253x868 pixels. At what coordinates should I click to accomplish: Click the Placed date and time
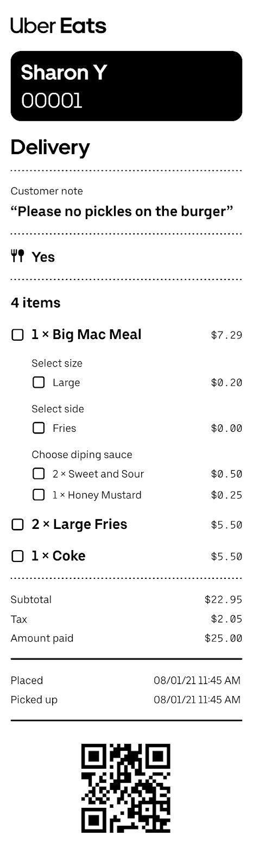(197, 680)
